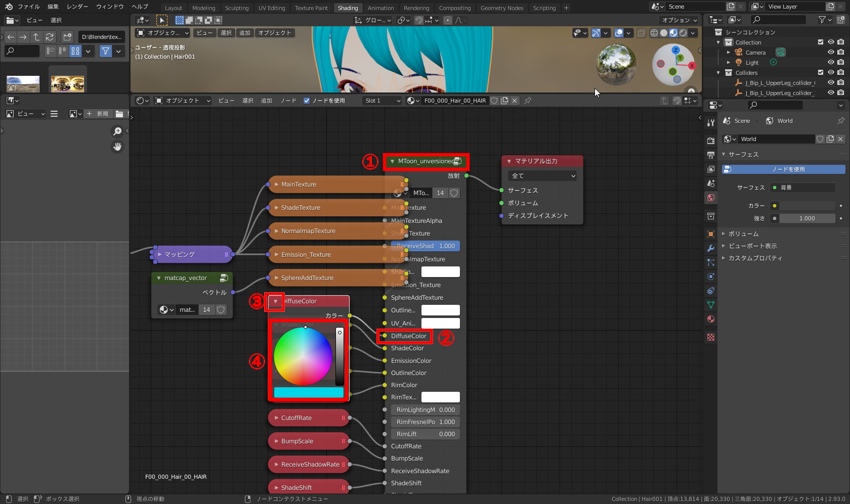Screen dimensions: 850x504
Task: Switch to the UV Editing workspace tab
Action: click(272, 8)
